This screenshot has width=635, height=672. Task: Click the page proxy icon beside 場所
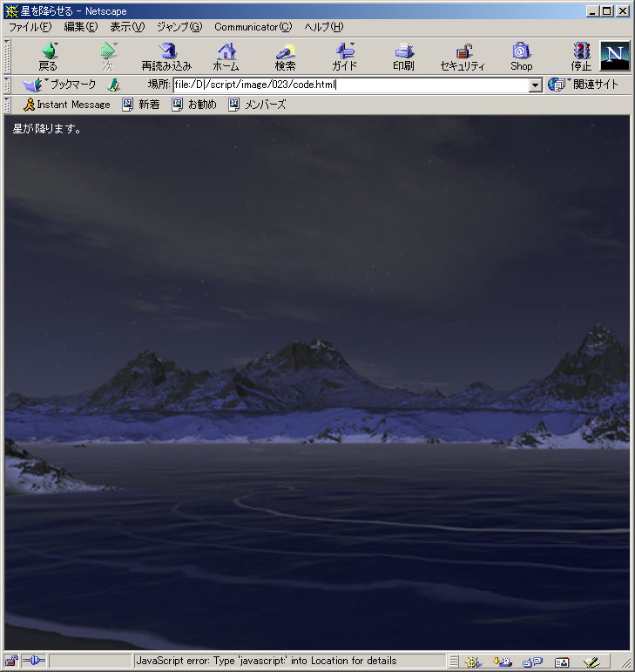tap(113, 85)
